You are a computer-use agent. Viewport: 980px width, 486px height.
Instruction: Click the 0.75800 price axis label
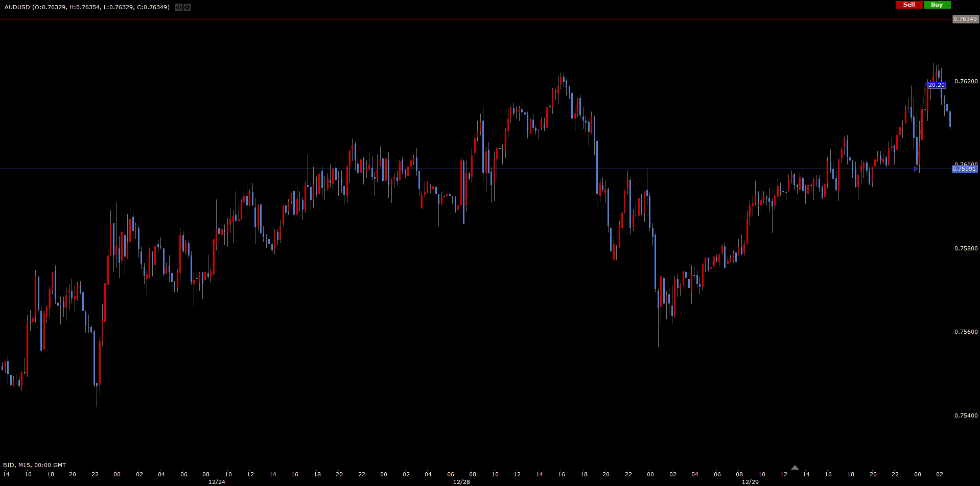click(966, 248)
